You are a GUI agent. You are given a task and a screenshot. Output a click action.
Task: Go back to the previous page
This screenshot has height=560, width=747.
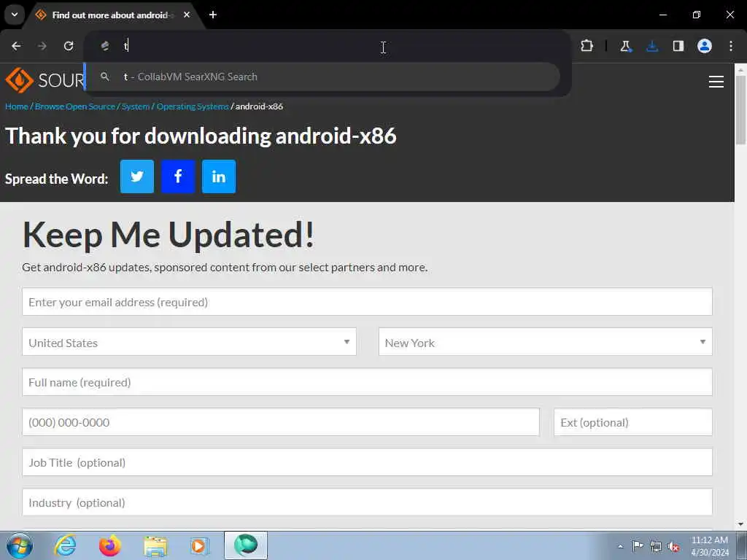[16, 46]
